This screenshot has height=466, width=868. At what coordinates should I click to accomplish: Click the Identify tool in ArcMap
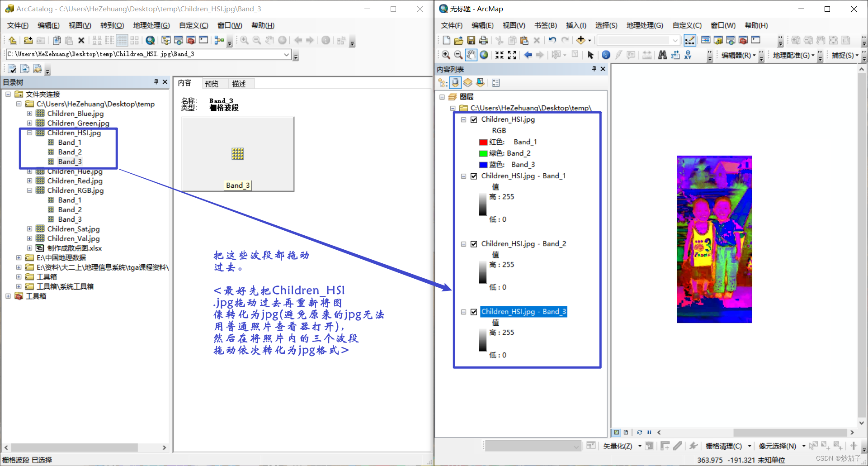(x=606, y=55)
